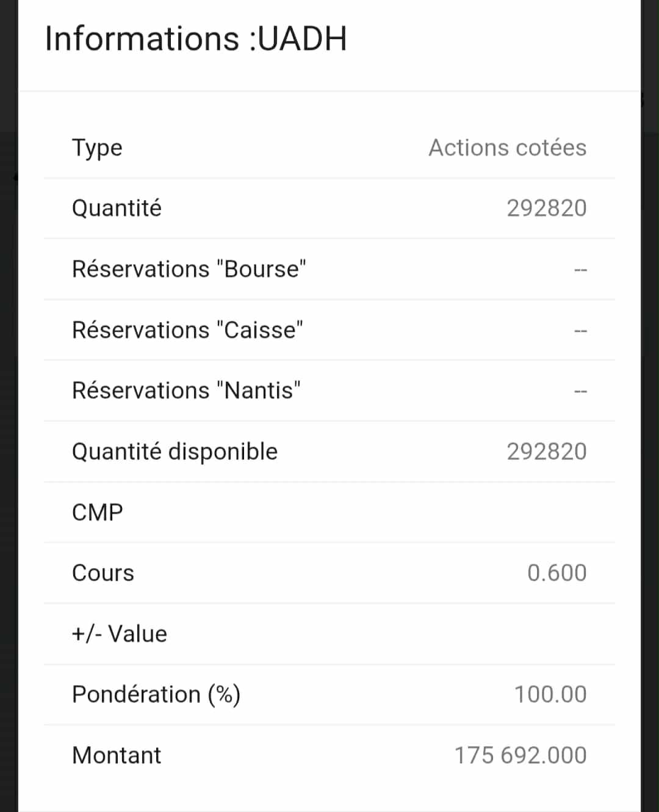Select the Pondération (%) label

click(156, 695)
